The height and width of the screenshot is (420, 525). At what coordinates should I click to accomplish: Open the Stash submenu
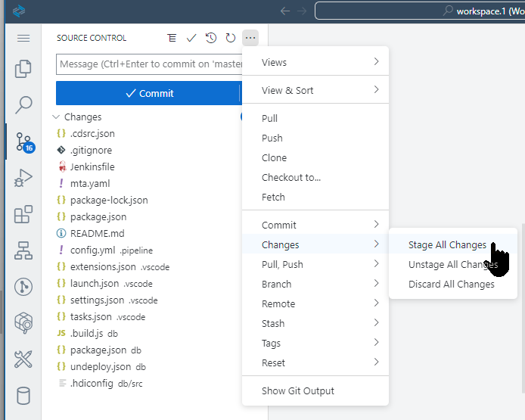pos(315,324)
